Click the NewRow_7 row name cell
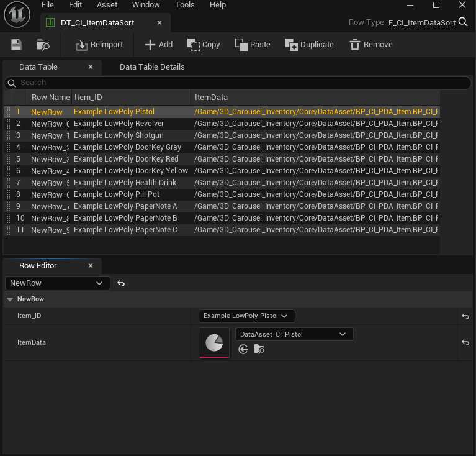476x456 pixels. click(50, 207)
